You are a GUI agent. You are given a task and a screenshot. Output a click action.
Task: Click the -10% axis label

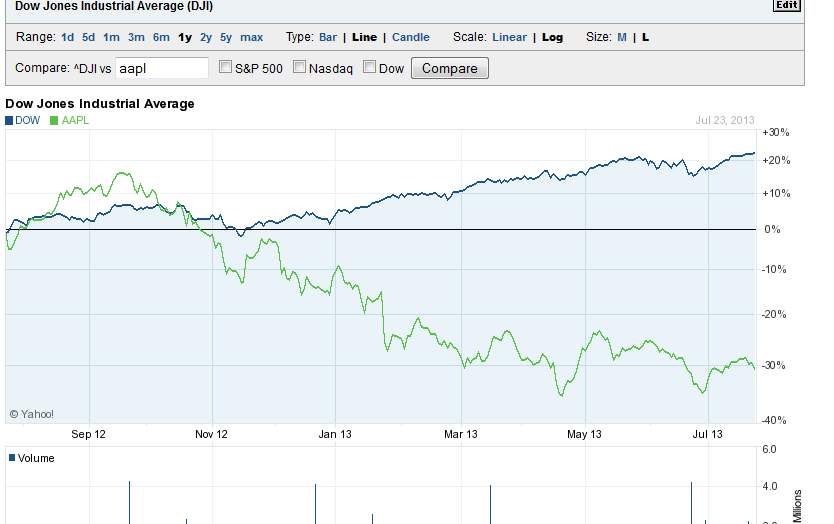(774, 269)
